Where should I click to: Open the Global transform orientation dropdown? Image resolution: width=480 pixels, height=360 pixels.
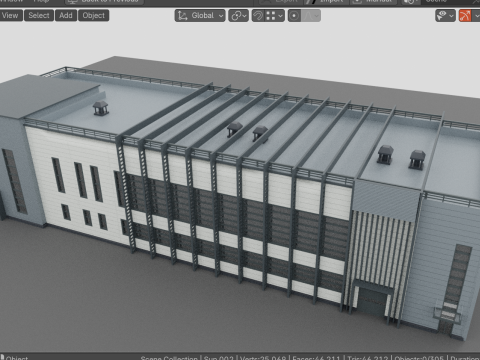(x=200, y=16)
